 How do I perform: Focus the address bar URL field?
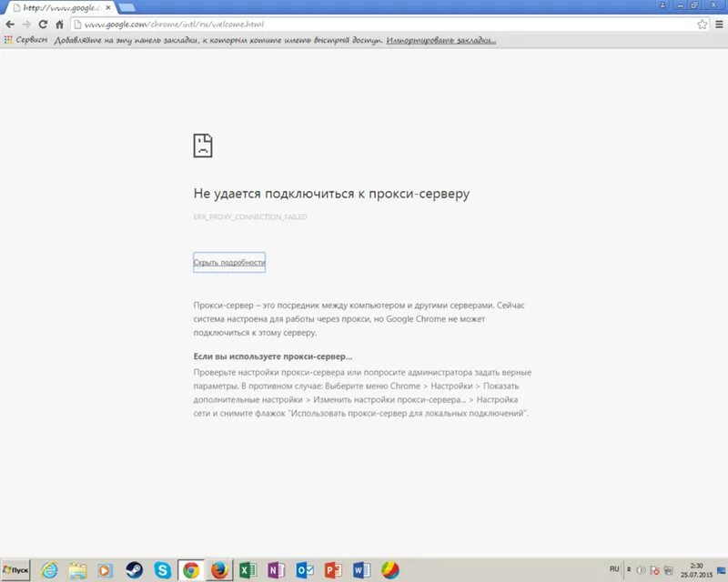tap(390, 25)
